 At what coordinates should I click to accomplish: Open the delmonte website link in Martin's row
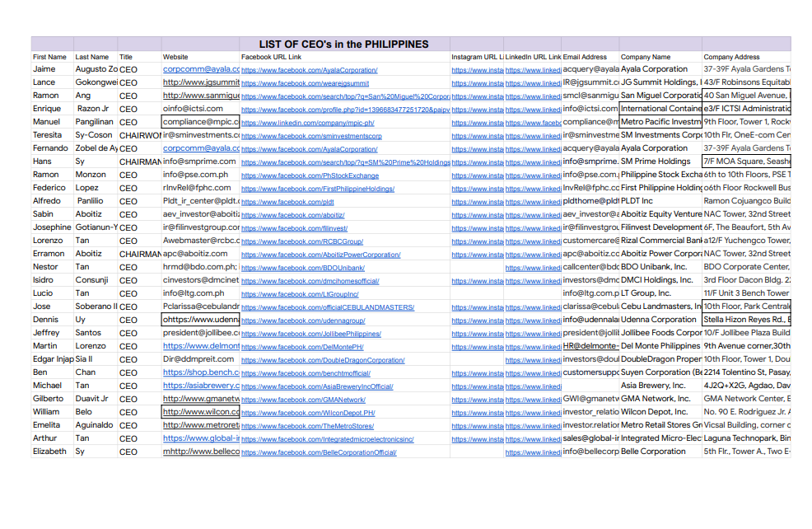pyautogui.click(x=201, y=345)
